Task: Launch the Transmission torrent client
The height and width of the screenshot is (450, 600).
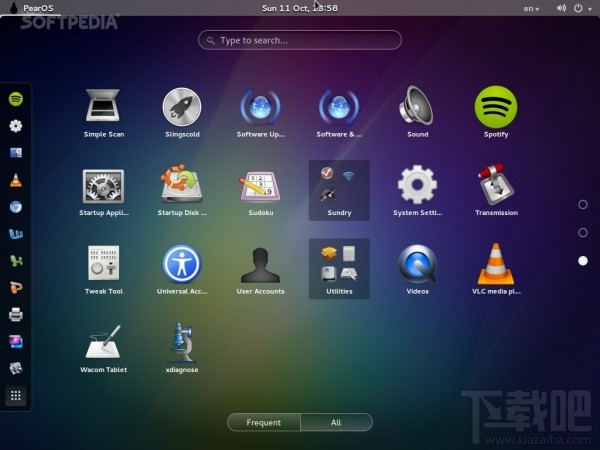Action: pos(496,191)
